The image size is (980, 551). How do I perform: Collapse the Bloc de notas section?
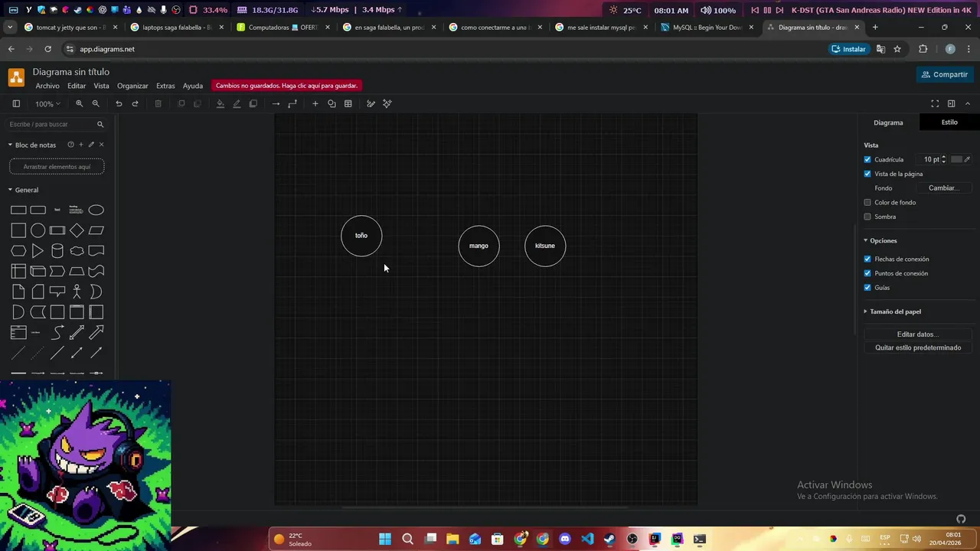pyautogui.click(x=11, y=145)
